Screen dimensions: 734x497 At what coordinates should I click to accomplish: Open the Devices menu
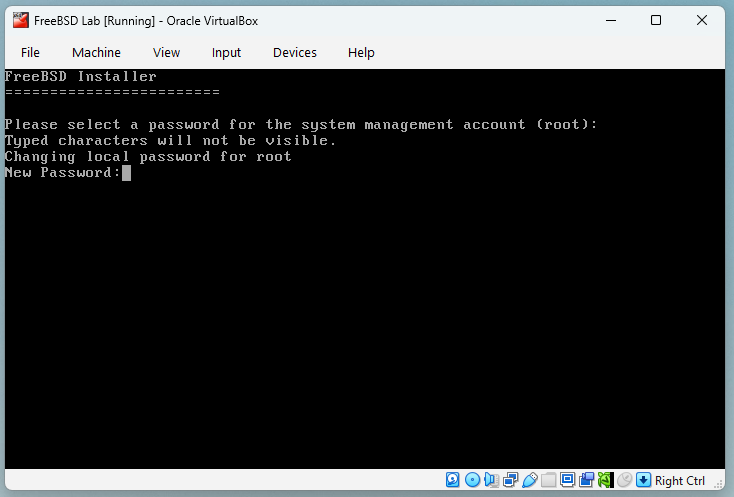(295, 52)
